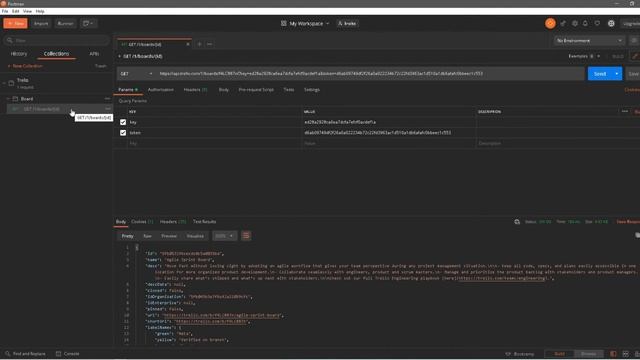Open the File menu

[5, 11]
